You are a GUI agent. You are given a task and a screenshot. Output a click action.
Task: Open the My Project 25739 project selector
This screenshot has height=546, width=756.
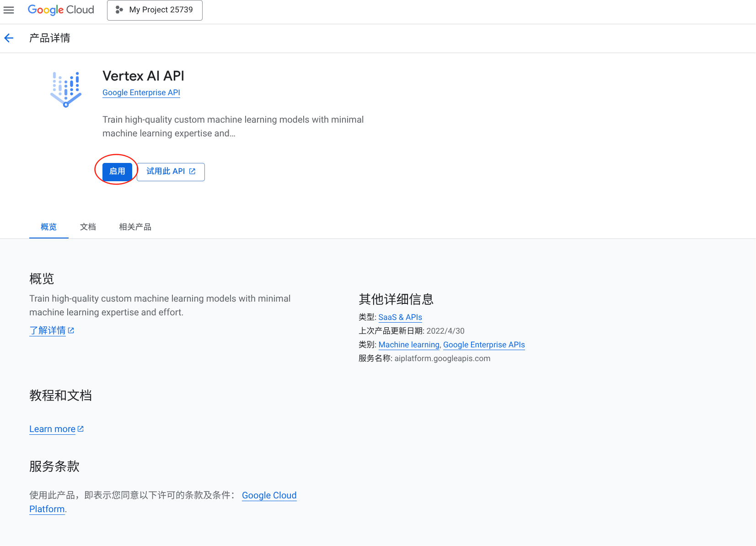[155, 10]
